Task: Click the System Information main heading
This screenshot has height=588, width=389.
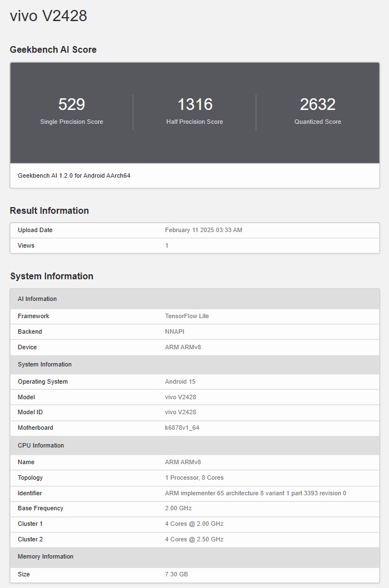Action: (51, 276)
